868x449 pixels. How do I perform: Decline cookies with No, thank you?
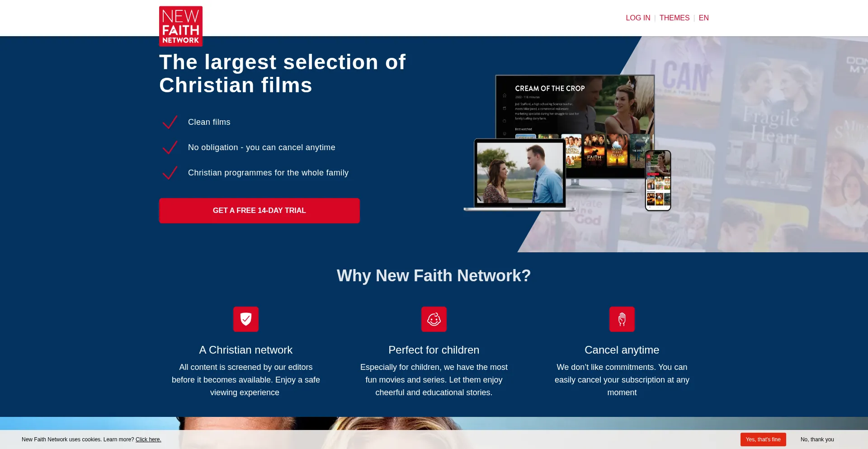tap(817, 440)
